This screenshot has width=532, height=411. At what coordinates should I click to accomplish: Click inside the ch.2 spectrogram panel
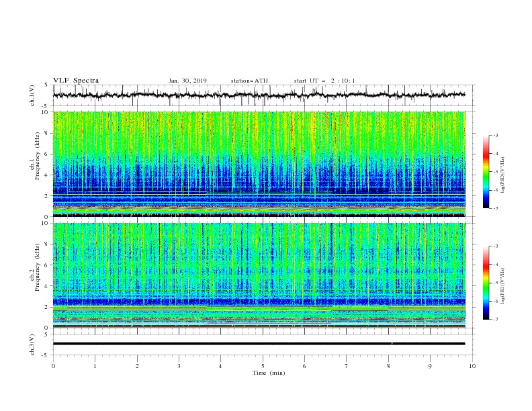click(259, 275)
